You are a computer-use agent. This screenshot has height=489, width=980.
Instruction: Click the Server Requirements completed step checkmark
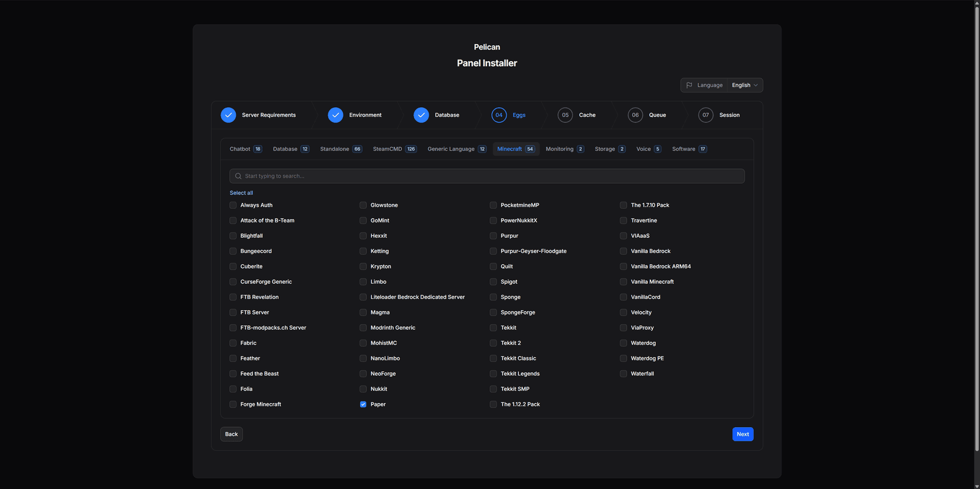pos(228,115)
